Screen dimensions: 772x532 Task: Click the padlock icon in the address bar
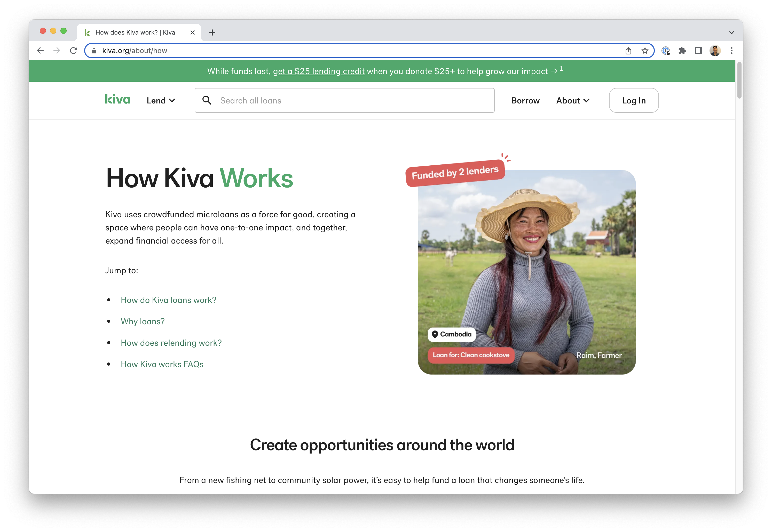95,51
